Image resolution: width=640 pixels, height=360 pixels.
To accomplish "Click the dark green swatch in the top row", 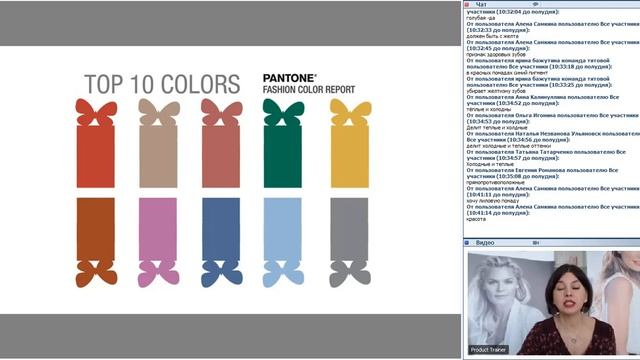I will [x=283, y=156].
